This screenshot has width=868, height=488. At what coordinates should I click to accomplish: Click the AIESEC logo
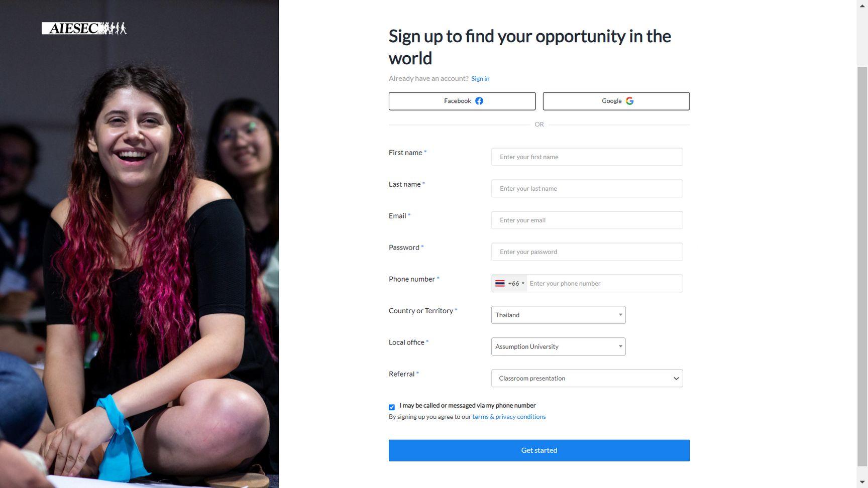coord(84,28)
